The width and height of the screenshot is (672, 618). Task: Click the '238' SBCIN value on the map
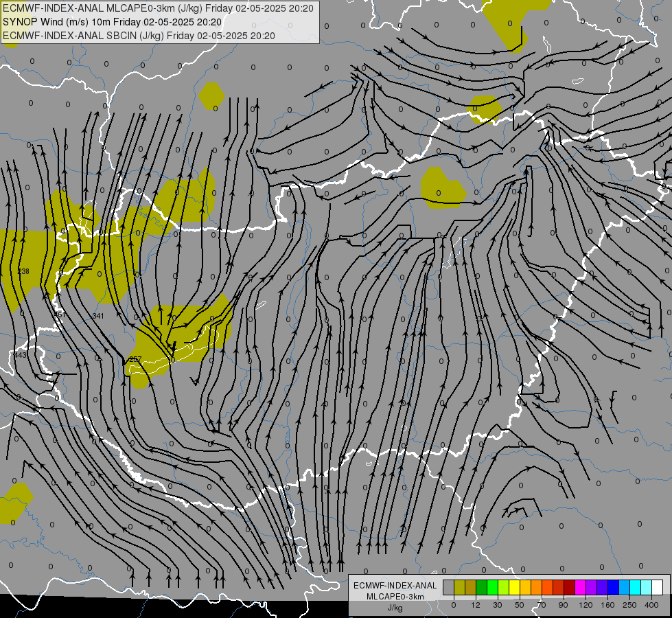tap(23, 271)
